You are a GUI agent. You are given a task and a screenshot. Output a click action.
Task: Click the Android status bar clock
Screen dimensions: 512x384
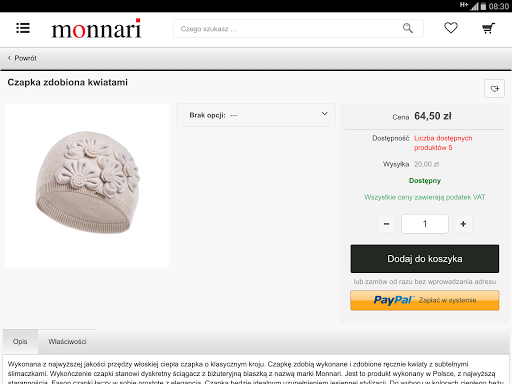click(499, 6)
